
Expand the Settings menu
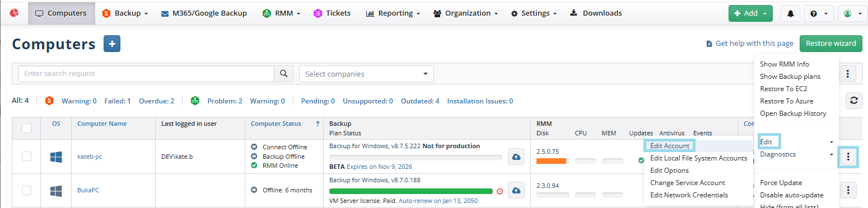click(534, 13)
